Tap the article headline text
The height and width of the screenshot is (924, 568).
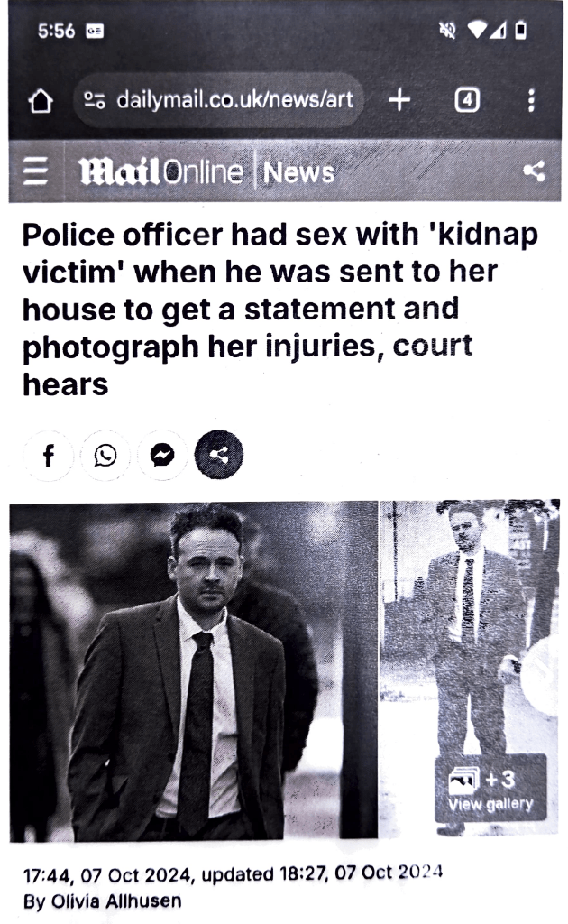279,309
